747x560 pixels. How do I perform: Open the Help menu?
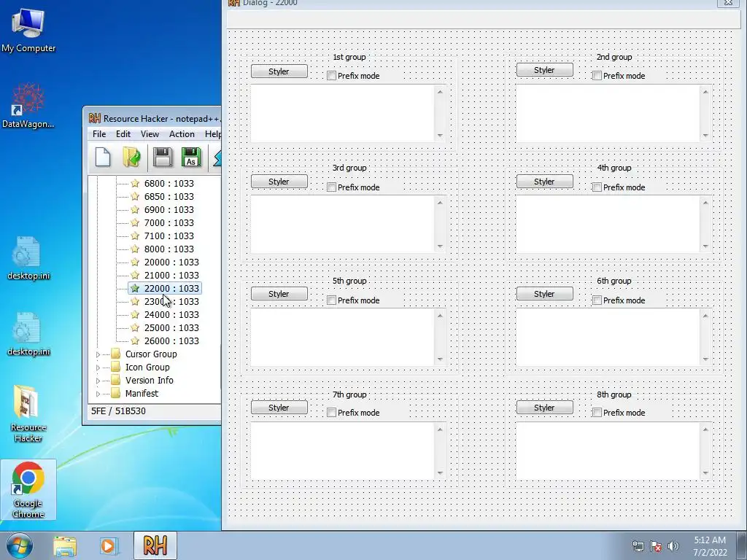[212, 134]
